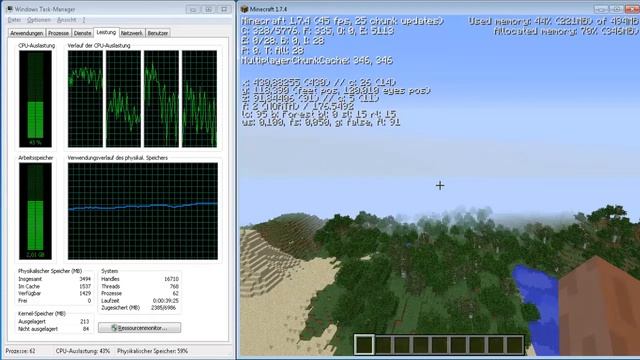Click the 'Zugesichert (MB)' row
640x360 pixels.
click(x=139, y=308)
